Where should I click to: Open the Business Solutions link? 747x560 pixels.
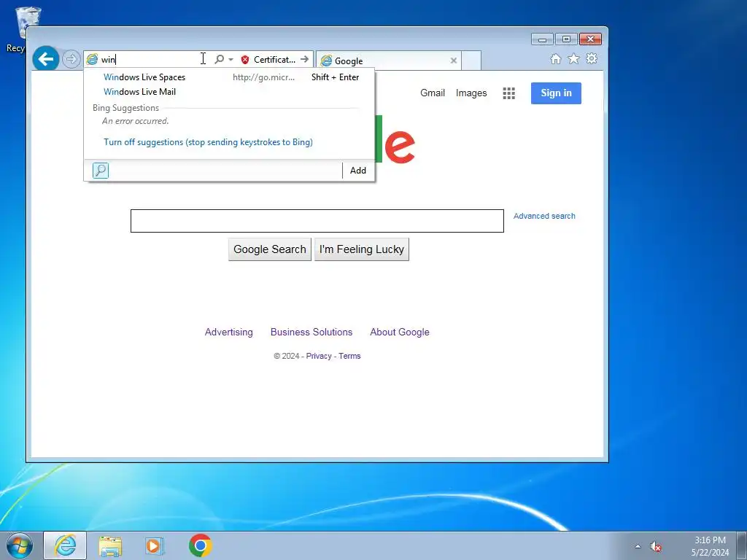[x=311, y=332]
